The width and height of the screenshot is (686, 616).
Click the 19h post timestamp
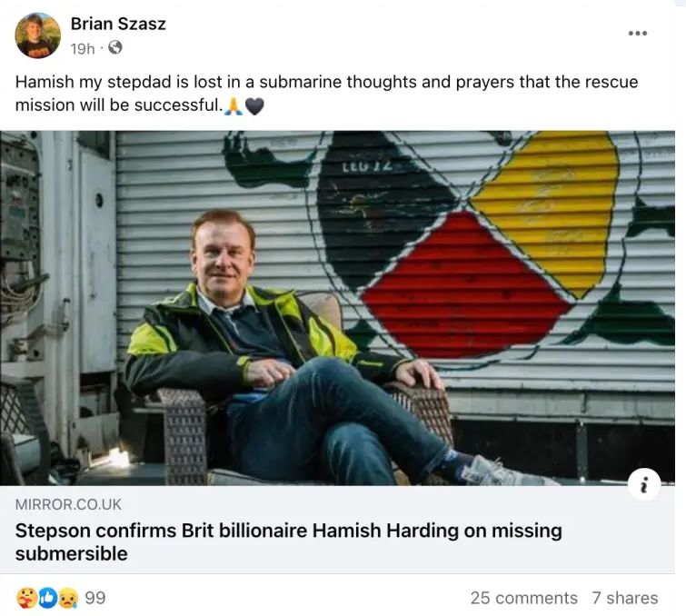[83, 48]
